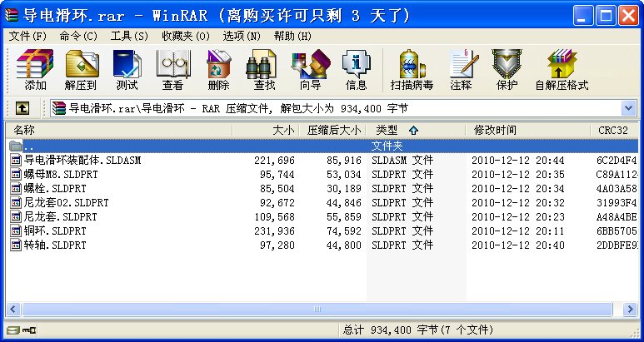This screenshot has height=342, width=644.
Task: Click status bar total 934,400 字节 text
Action: pyautogui.click(x=418, y=330)
